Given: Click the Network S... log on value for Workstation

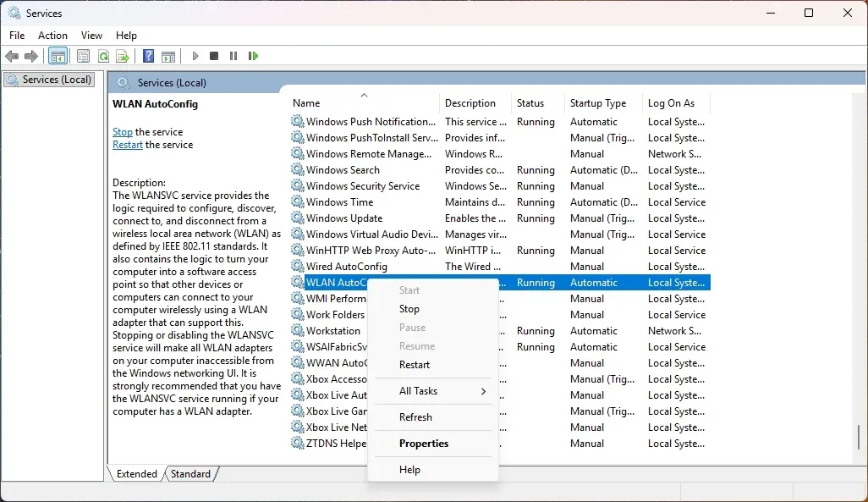Looking at the screenshot, I should tap(674, 331).
